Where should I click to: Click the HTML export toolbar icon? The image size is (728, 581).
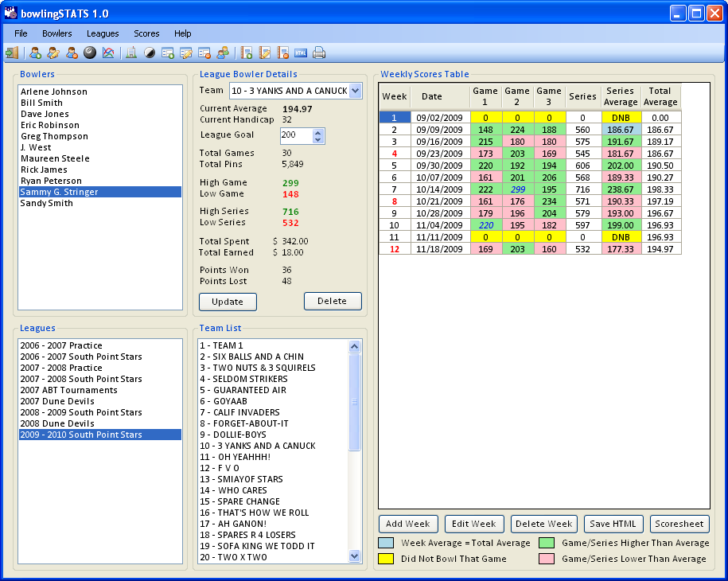[301, 53]
